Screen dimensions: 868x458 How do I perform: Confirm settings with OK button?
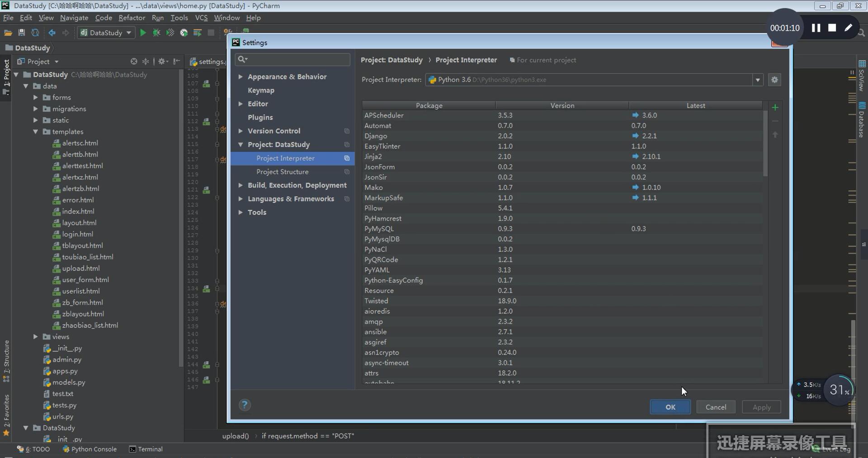(670, 407)
